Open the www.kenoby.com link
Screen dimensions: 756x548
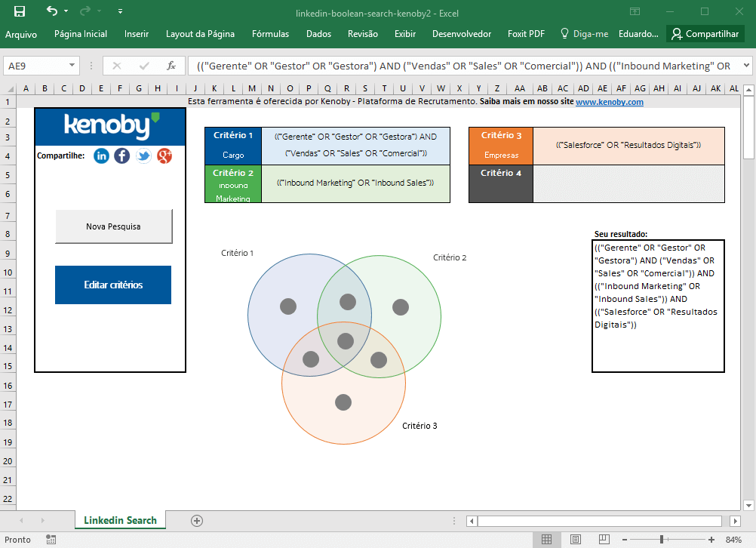click(x=610, y=102)
